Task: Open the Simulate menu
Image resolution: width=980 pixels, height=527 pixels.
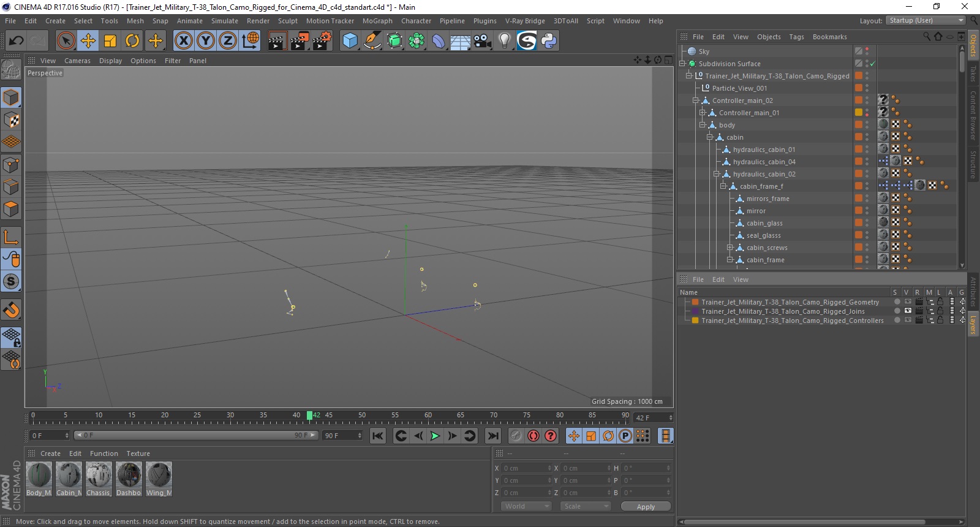Action: (x=225, y=21)
